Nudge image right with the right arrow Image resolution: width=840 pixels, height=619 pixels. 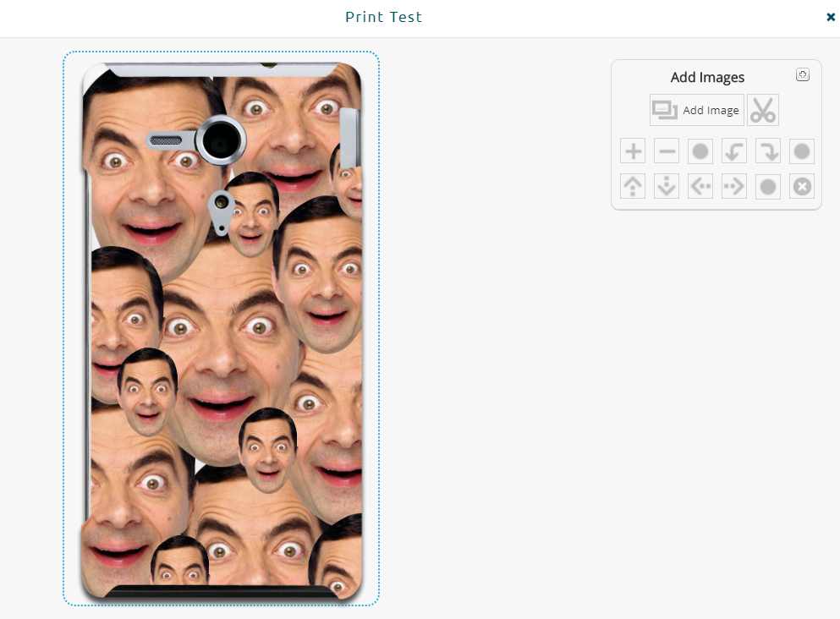(x=734, y=186)
